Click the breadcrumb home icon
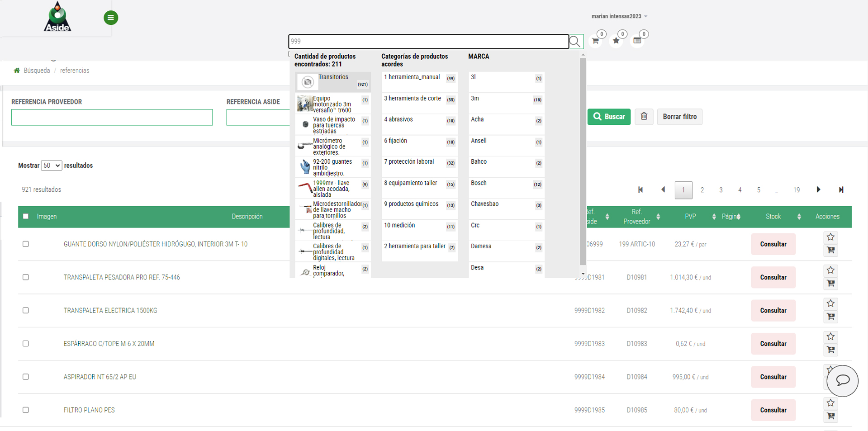868x431 pixels. 17,71
